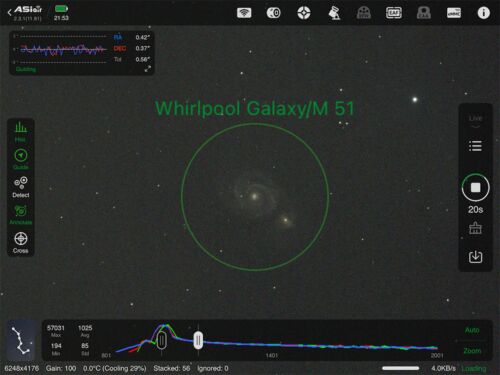
Task: Click histogram Zoom button
Action: (x=472, y=351)
